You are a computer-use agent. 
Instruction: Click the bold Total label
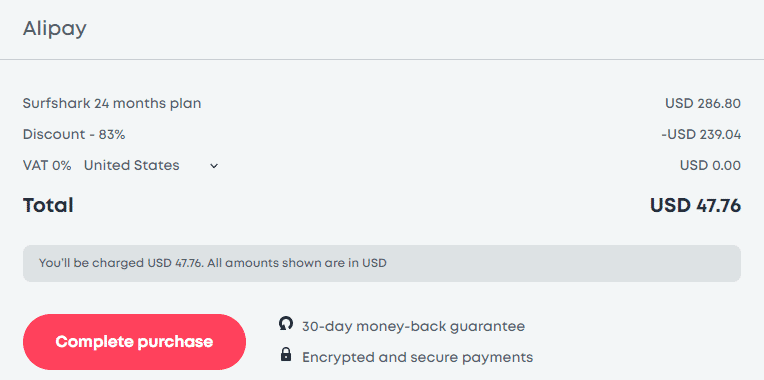[48, 205]
